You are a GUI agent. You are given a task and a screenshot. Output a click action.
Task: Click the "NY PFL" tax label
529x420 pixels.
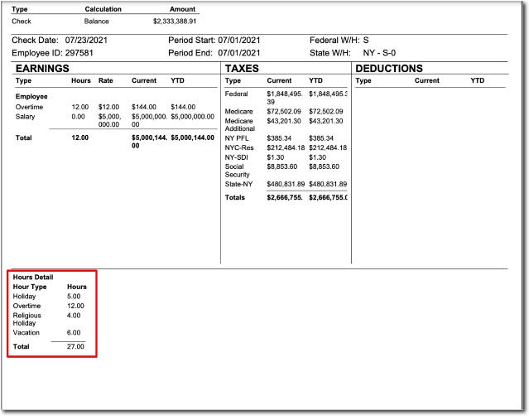tap(237, 138)
